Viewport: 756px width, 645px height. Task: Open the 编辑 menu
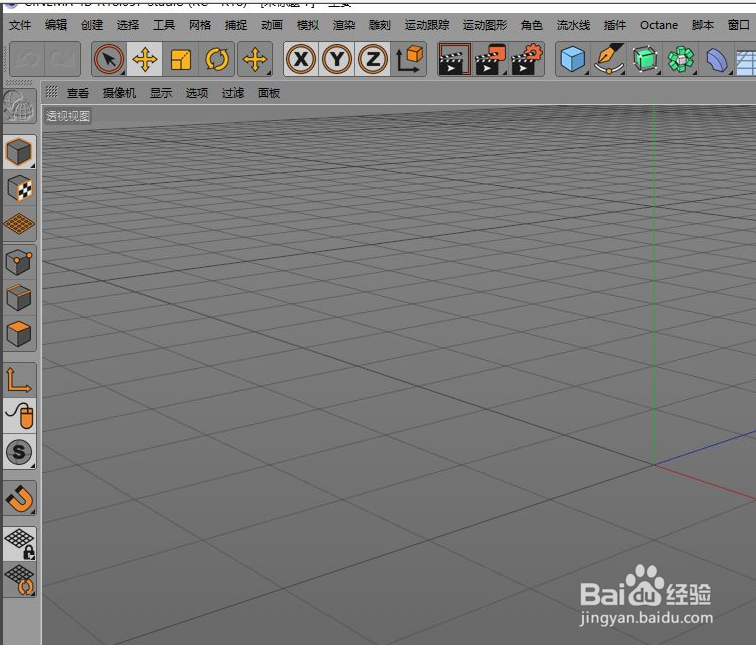click(56, 25)
